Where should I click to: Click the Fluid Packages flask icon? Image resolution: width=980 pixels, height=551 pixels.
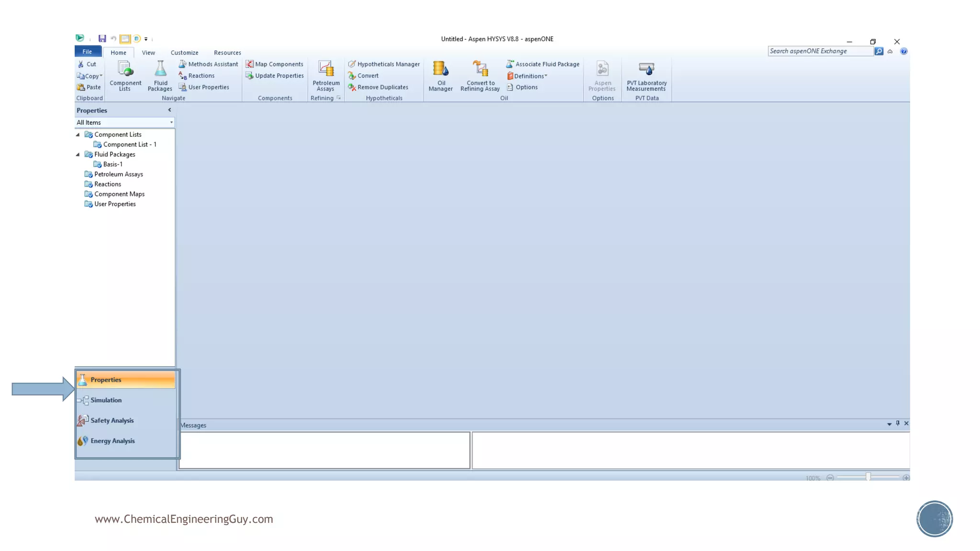click(160, 69)
